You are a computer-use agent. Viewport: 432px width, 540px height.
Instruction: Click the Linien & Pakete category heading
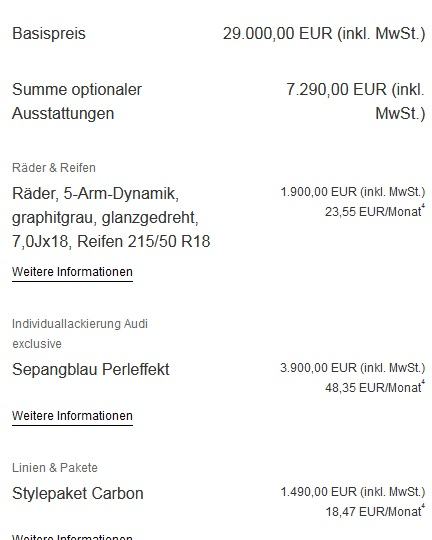[55, 468]
